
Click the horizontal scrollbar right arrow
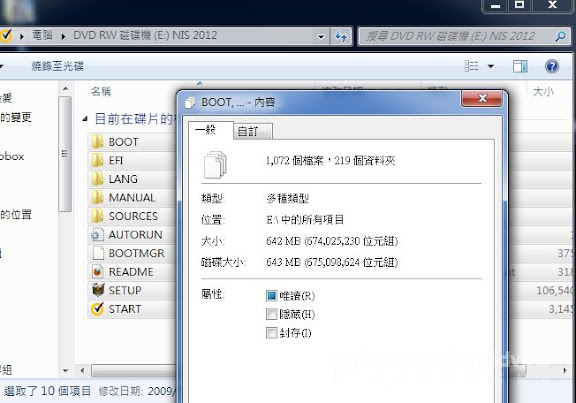[565, 371]
